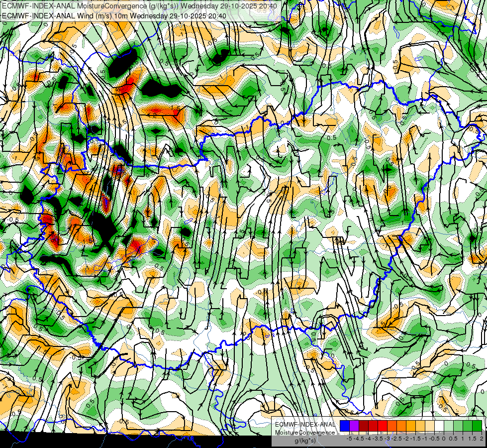Click the white legend swatch
Image resolution: width=487 pixels, height=448 pixels.
point(439,426)
